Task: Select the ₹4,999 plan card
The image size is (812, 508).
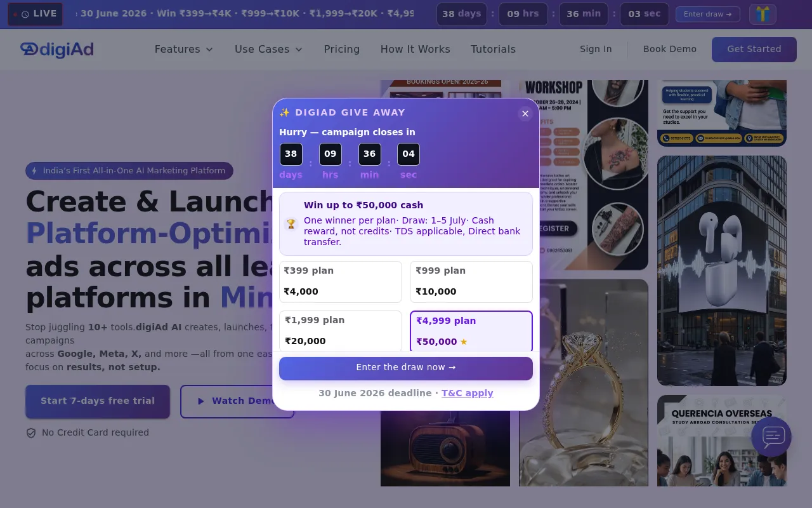Action: [x=471, y=331]
